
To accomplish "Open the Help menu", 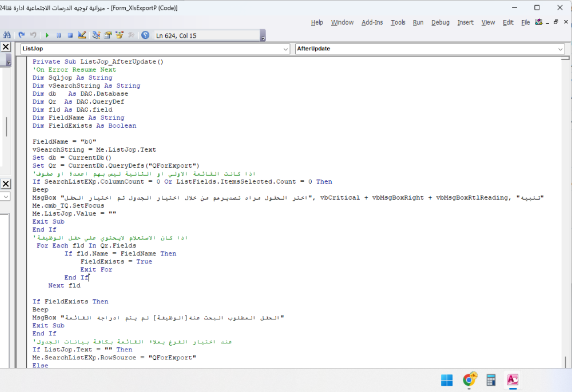I will tap(317, 22).
